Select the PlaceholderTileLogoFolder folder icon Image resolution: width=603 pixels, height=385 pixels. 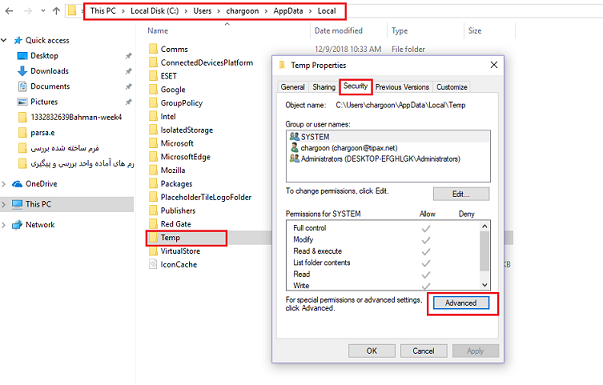[x=153, y=197]
